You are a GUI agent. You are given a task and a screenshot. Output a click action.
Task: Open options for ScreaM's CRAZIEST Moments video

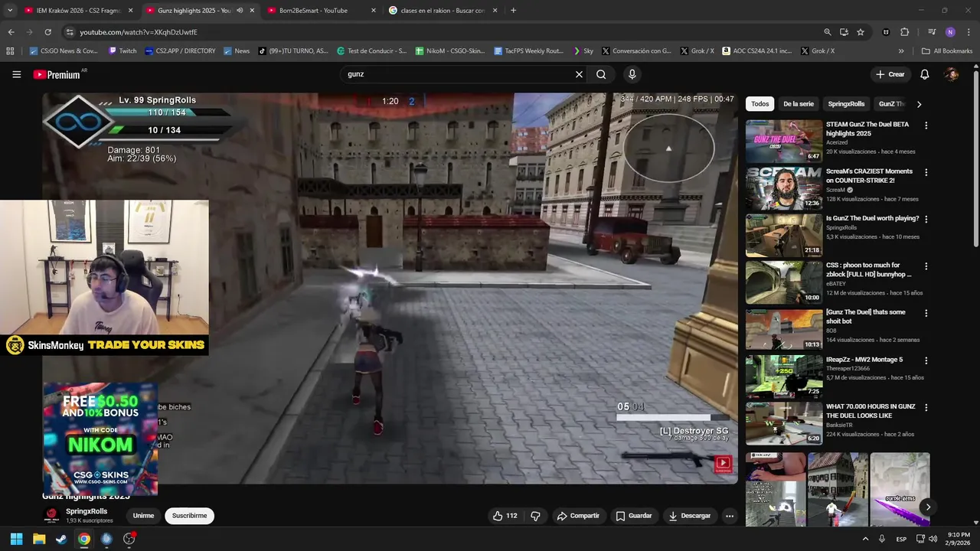pyautogui.click(x=926, y=172)
